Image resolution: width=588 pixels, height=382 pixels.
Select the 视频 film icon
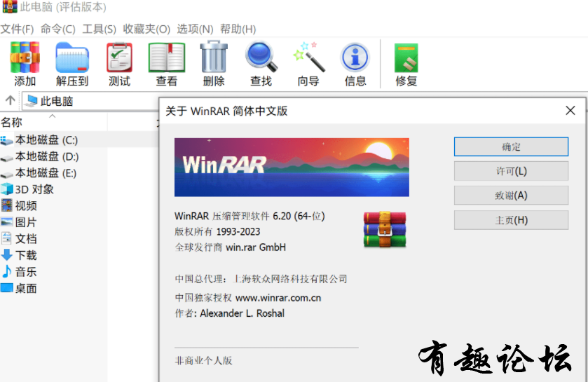[7, 205]
